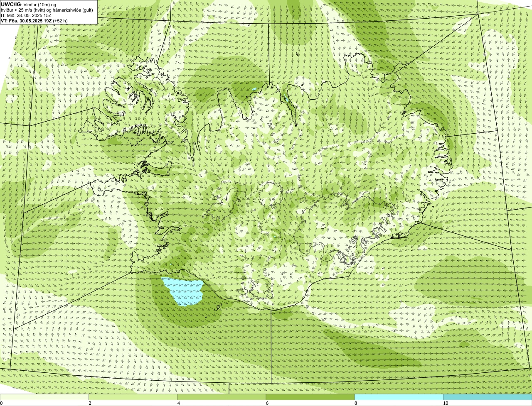Click the legend tick label "4"

point(178,404)
